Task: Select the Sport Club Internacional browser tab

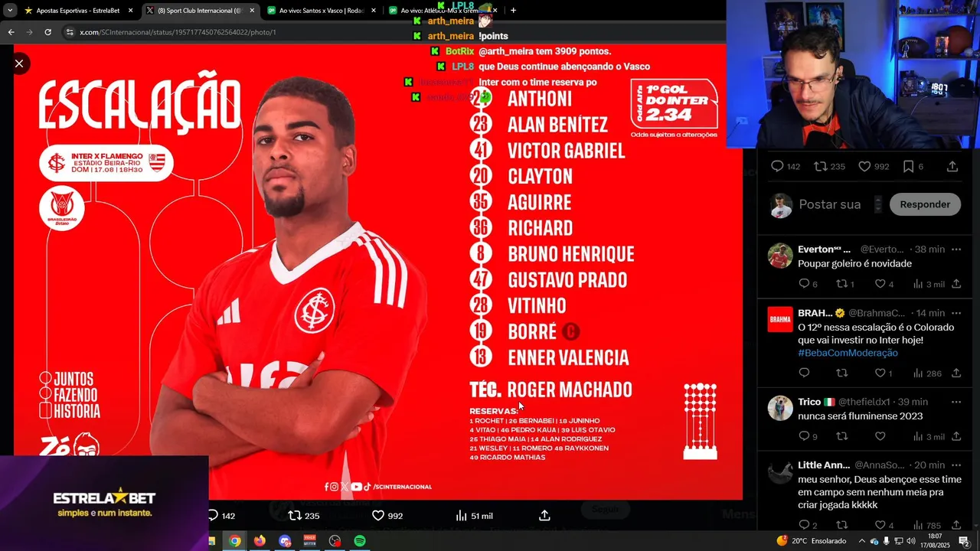Action: 199,11
